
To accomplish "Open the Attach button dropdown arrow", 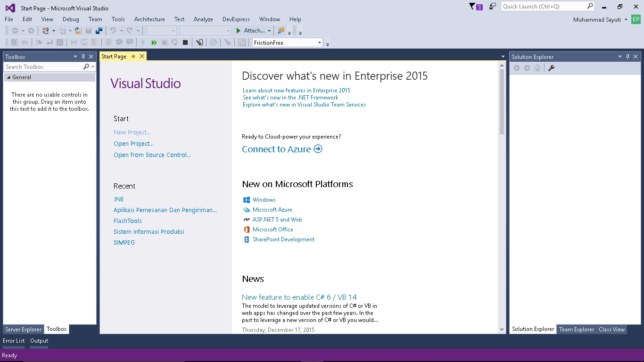I will [269, 31].
